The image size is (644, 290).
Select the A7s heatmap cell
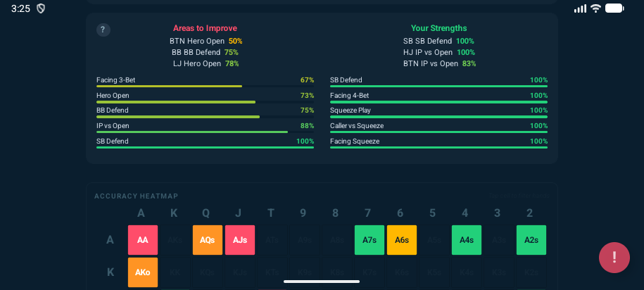(370, 240)
